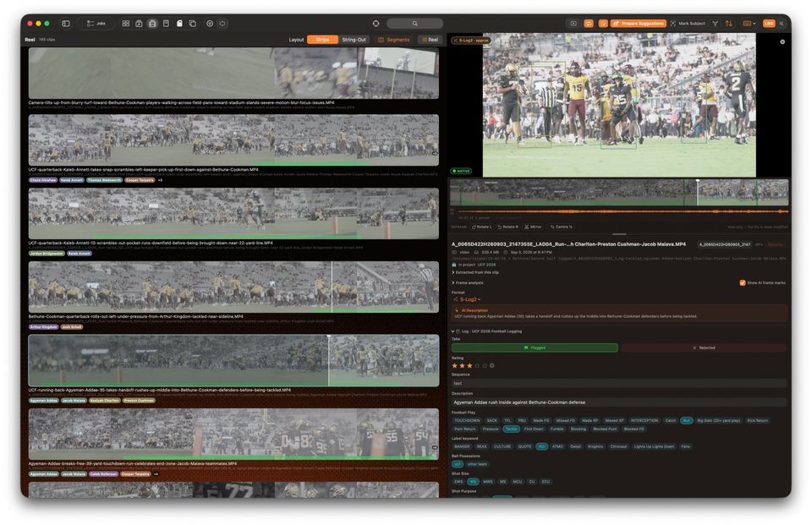Click the player view icon in right toolbar
Viewport: 812px width, 525px height.
click(573, 24)
